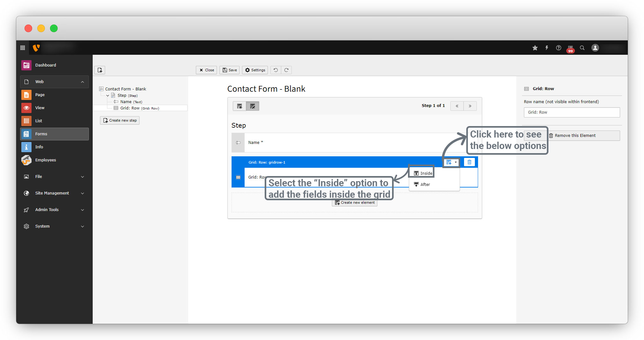644x340 pixels.
Task: Open the flush cache lightning icon
Action: 547,48
